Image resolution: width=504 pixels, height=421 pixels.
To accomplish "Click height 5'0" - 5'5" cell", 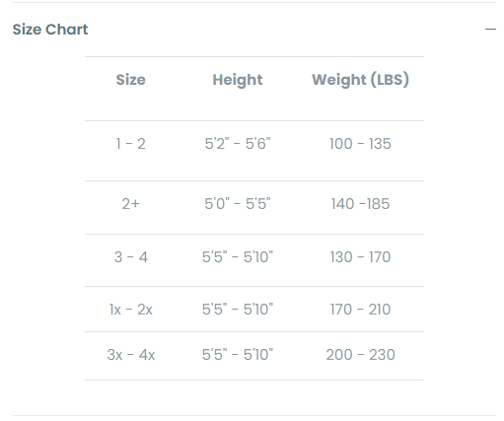I will pyautogui.click(x=238, y=204).
